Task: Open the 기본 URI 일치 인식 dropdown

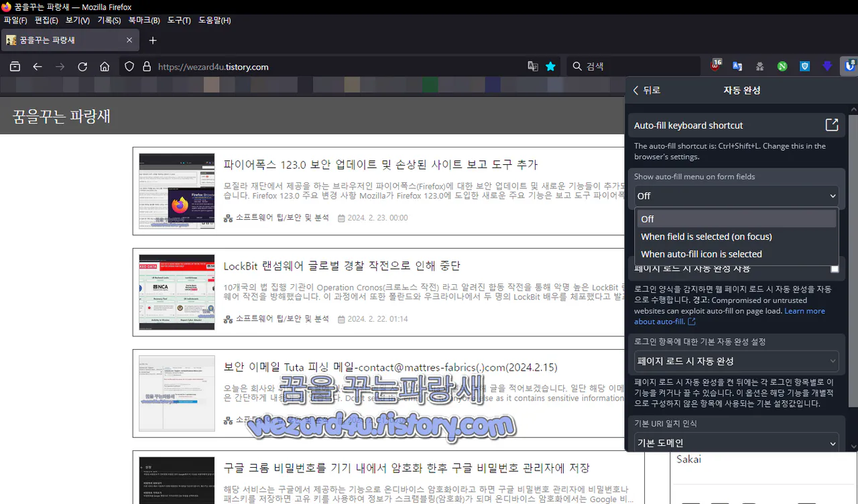Action: 737,442
